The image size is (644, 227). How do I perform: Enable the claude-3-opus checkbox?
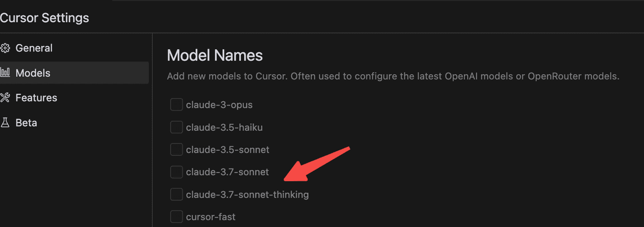pos(176,105)
